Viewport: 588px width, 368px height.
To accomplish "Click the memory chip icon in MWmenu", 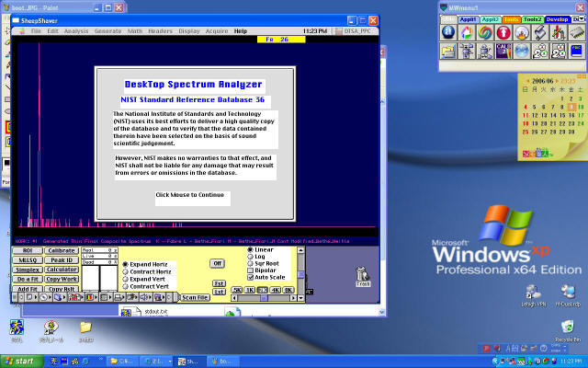I will (577, 32).
